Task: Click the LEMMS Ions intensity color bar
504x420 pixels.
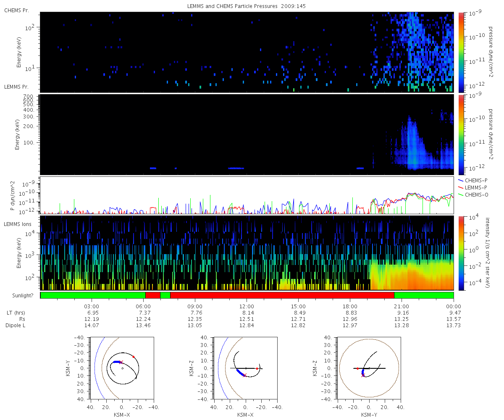Action: click(x=461, y=253)
